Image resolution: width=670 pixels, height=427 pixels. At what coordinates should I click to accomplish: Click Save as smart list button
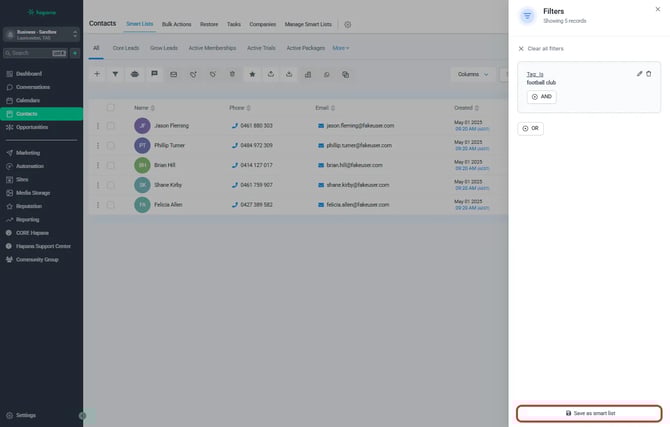589,413
